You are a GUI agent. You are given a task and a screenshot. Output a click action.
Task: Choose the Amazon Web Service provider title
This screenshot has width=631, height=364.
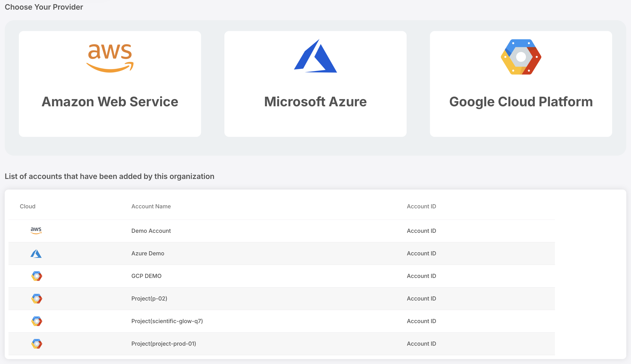coord(110,102)
